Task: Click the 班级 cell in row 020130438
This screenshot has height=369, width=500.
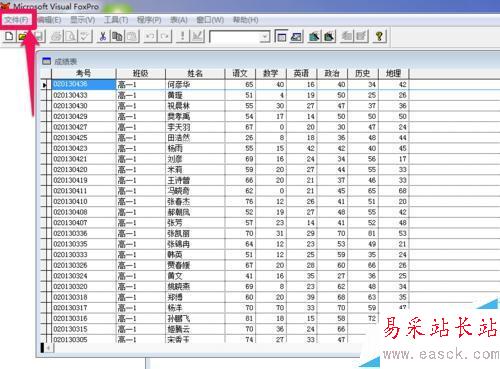Action: tap(140, 85)
